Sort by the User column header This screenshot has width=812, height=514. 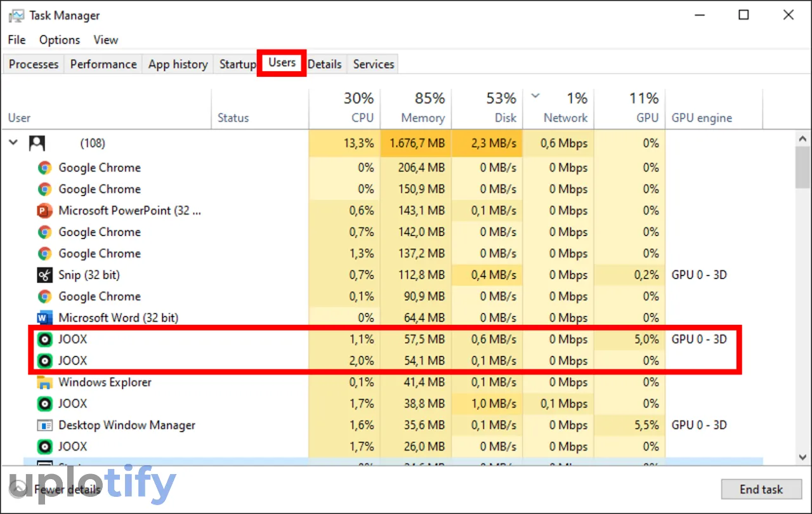pyautogui.click(x=106, y=109)
